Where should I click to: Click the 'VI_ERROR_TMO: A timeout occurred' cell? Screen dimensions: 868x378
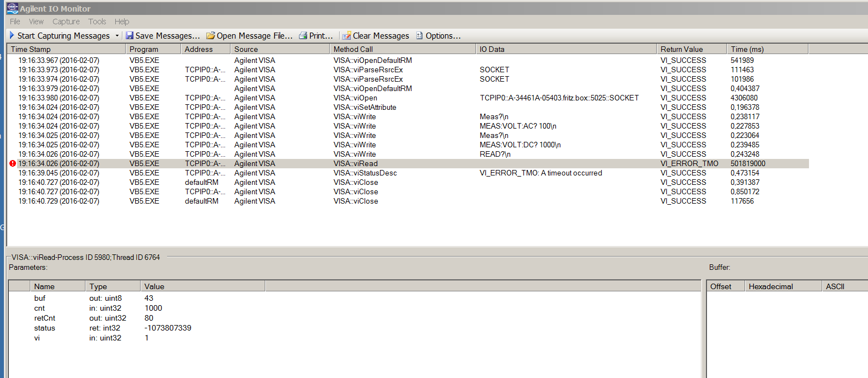tap(540, 173)
